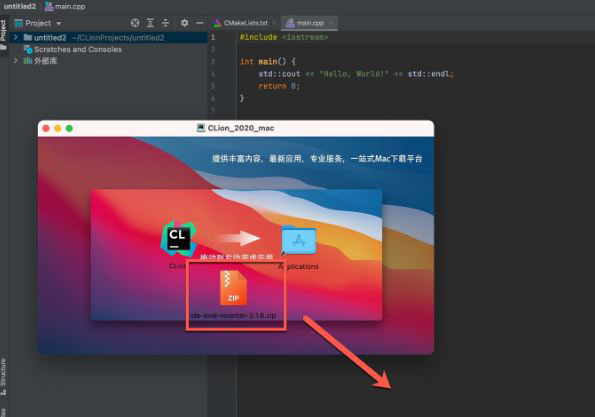Open Project panel settings gear

click(x=184, y=23)
